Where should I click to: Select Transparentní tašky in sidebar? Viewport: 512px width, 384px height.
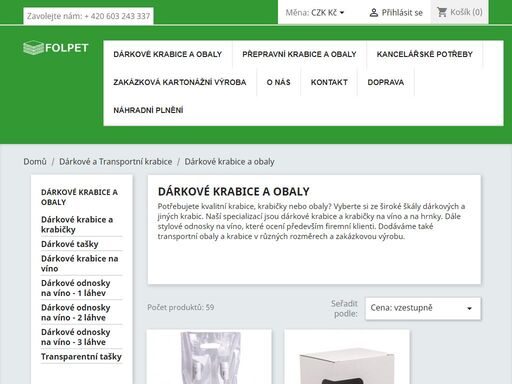[81, 357]
